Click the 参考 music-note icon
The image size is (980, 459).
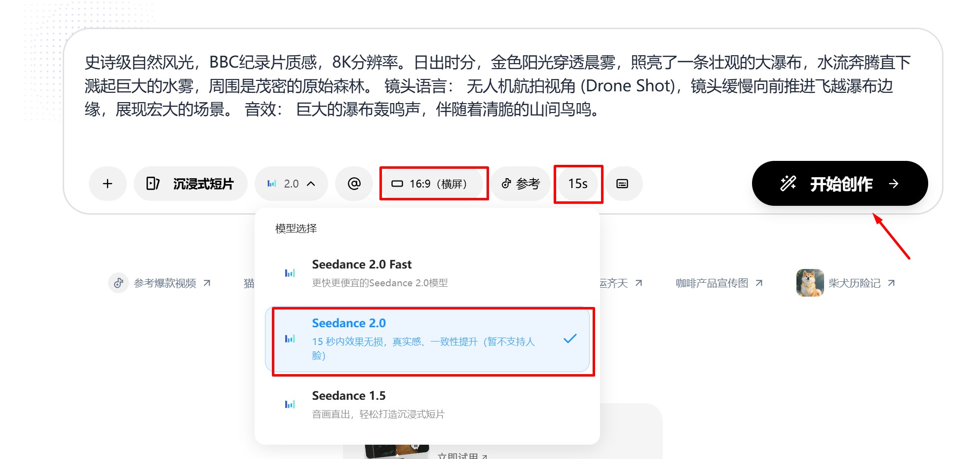point(505,183)
